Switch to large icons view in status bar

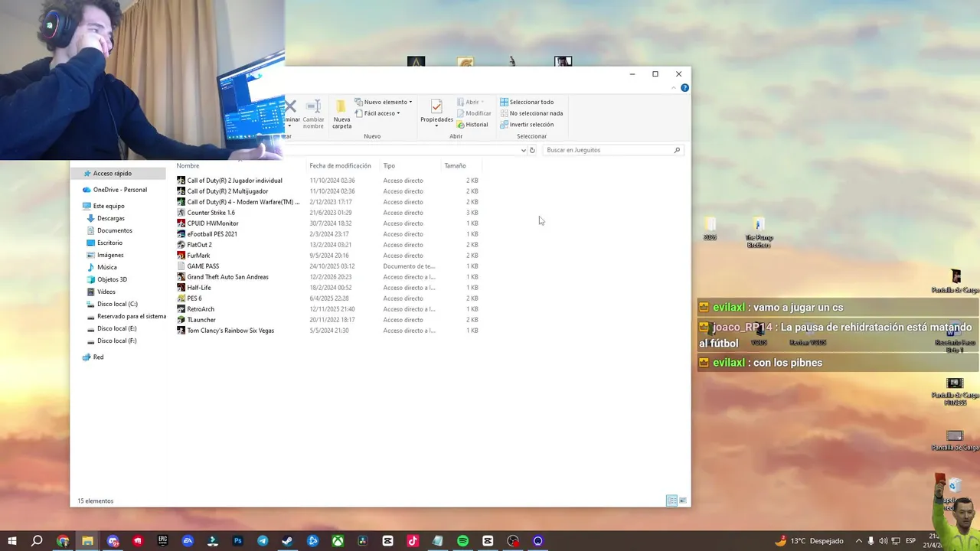(683, 500)
